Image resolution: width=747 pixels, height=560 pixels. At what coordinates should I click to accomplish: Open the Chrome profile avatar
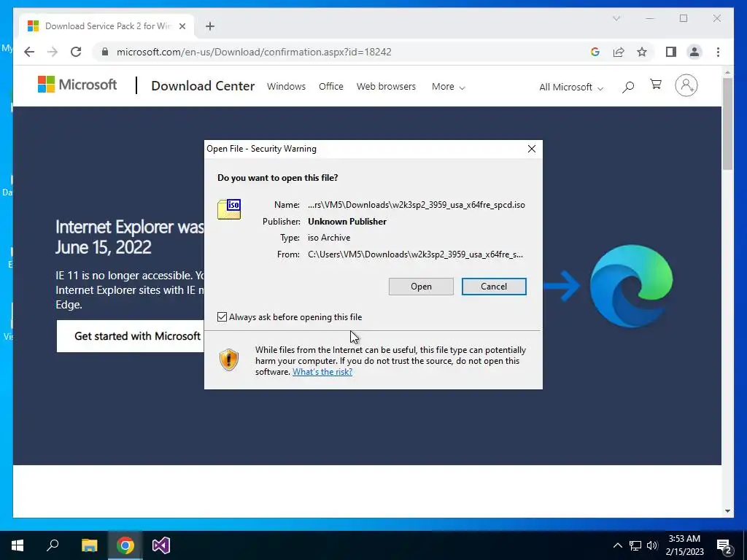pos(694,52)
